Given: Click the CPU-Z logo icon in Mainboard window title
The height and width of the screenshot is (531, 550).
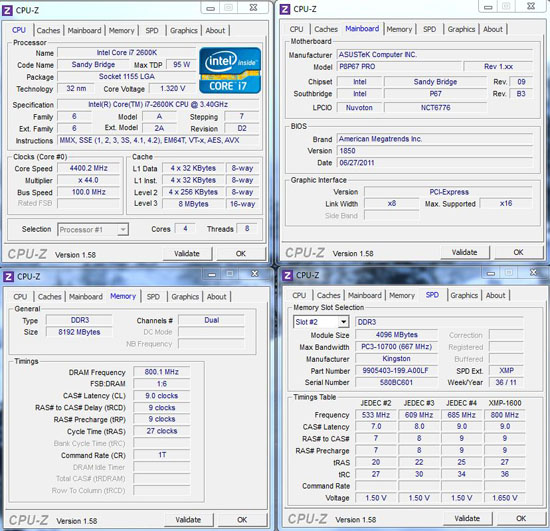Looking at the screenshot, I should (285, 9).
